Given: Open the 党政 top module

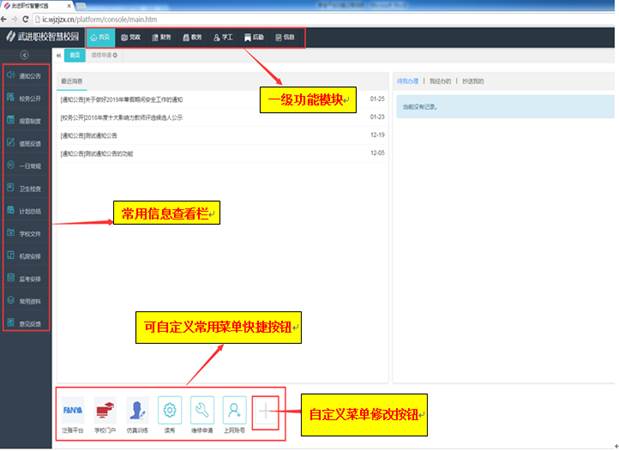Looking at the screenshot, I should coord(131,38).
